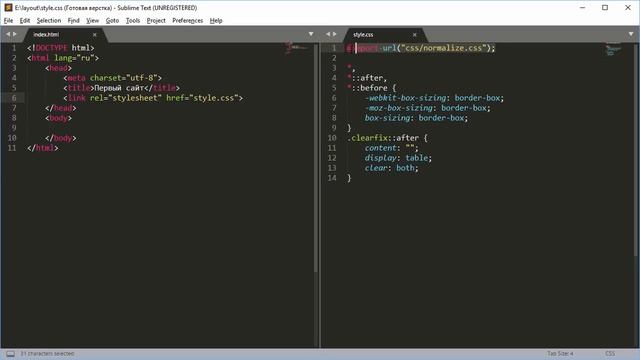640x360 pixels.
Task: Click the display: table line
Action: coord(398,158)
